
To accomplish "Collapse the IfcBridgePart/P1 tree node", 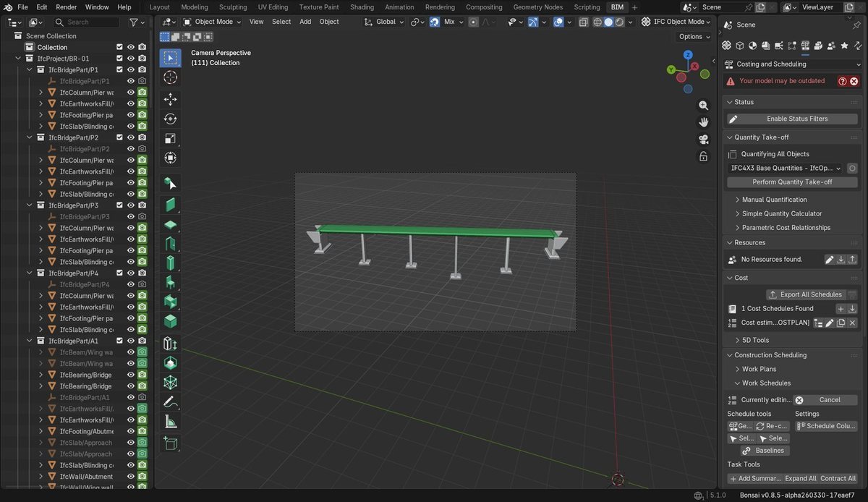I will (x=30, y=70).
